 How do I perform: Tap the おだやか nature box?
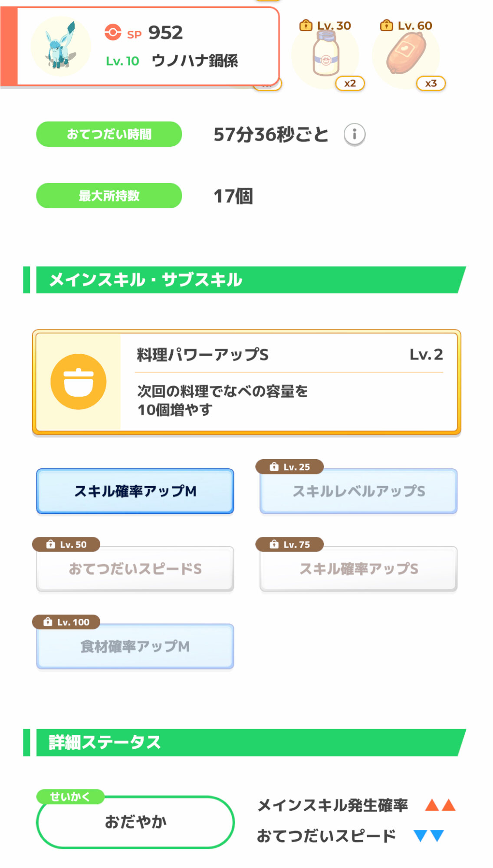click(135, 822)
